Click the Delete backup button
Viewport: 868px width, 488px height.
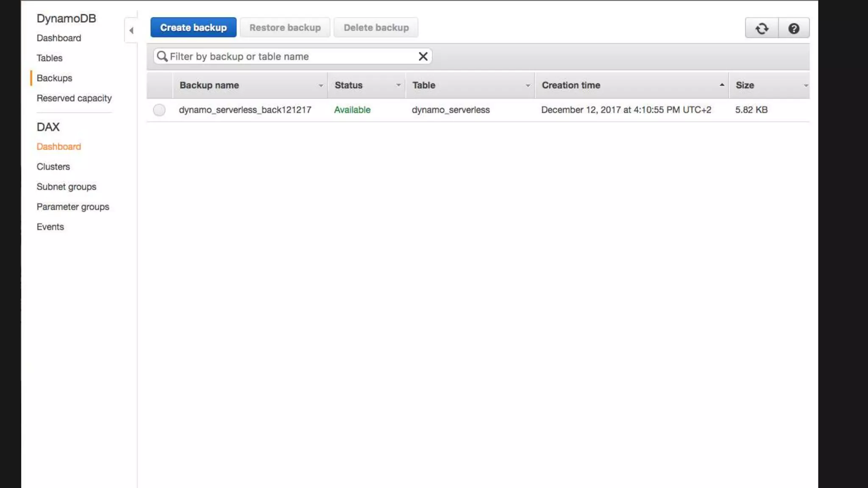click(x=376, y=28)
